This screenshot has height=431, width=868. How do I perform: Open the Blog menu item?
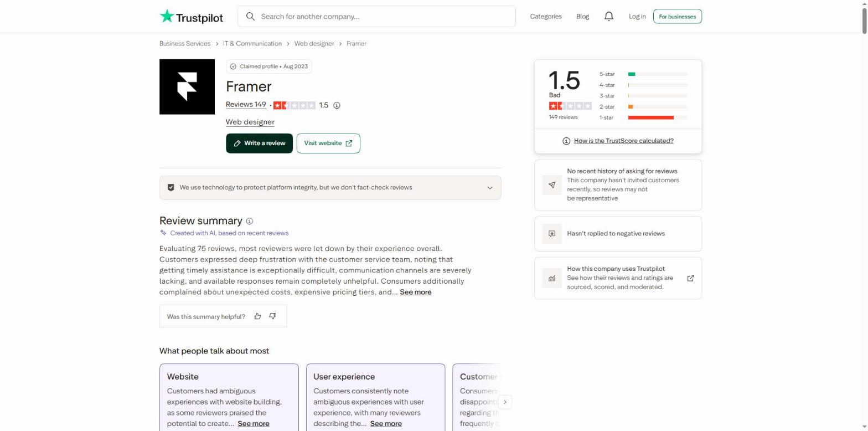[x=582, y=17]
